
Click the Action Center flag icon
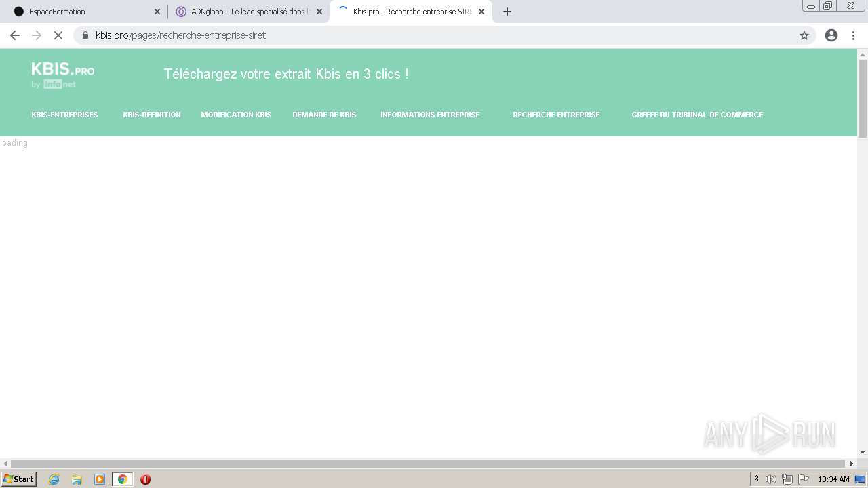click(804, 479)
